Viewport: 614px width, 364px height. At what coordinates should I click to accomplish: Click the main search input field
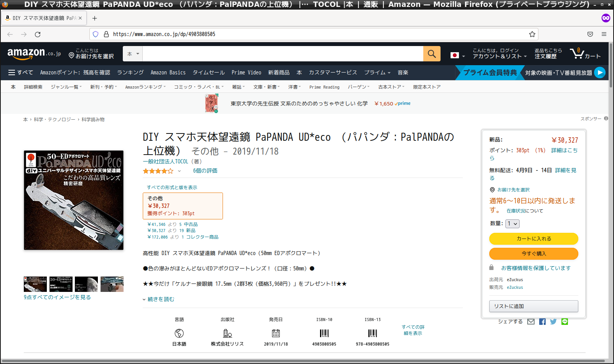click(283, 54)
